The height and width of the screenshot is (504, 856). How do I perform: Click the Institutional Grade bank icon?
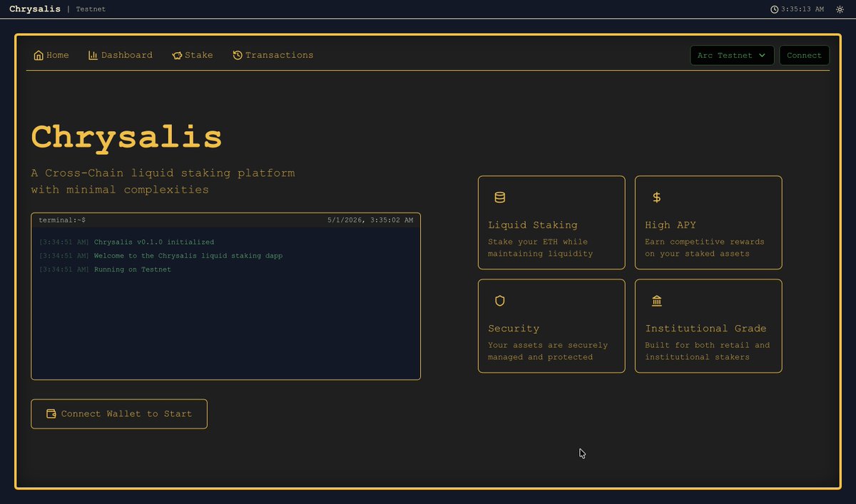click(x=657, y=301)
